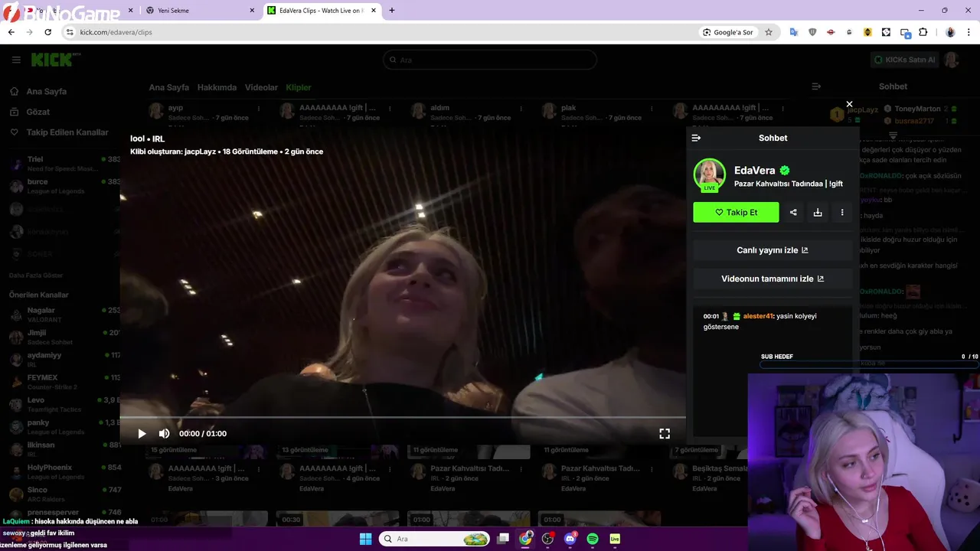Viewport: 980px width, 551px height.
Task: Switch to the Ana Sayfa channel tab
Action: pyautogui.click(x=168, y=87)
